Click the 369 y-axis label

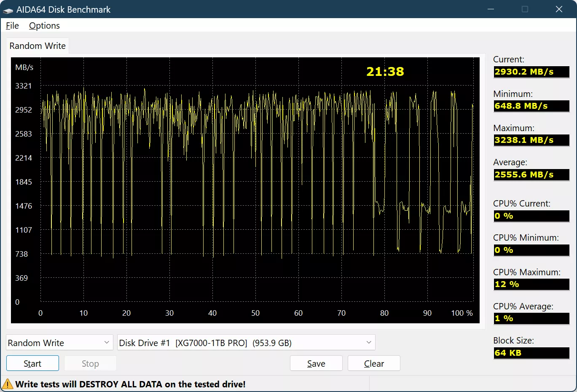21,278
